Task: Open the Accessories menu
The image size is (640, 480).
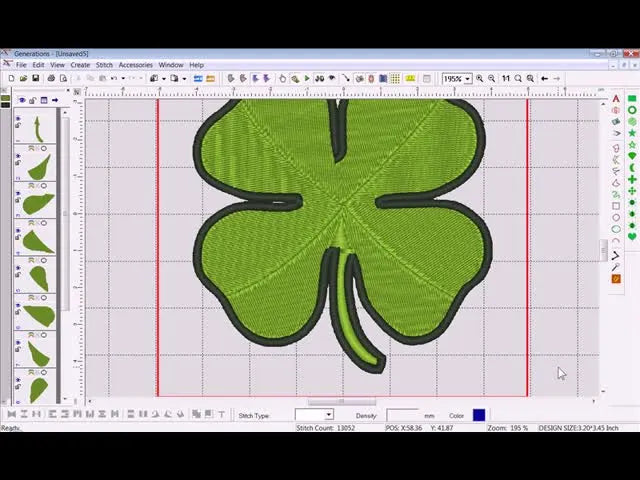Action: coord(136,65)
